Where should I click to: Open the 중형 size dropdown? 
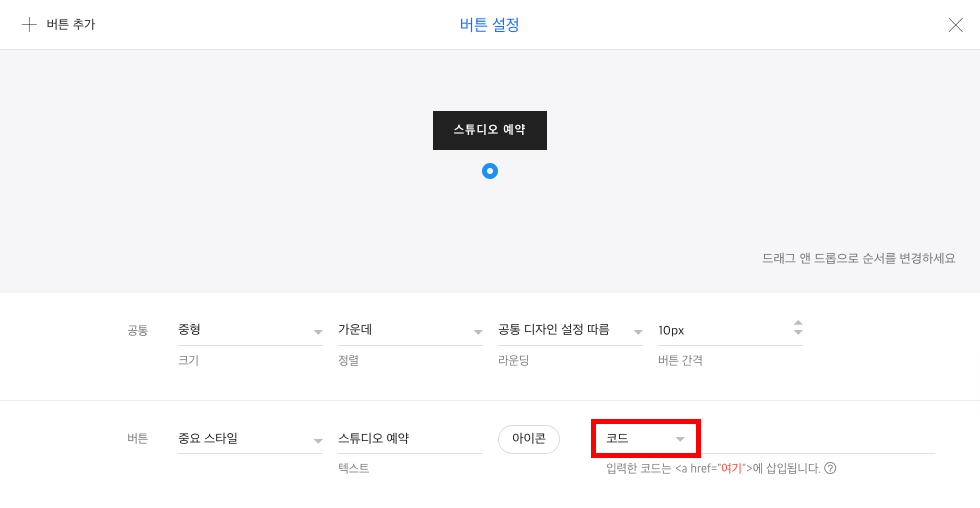(250, 331)
